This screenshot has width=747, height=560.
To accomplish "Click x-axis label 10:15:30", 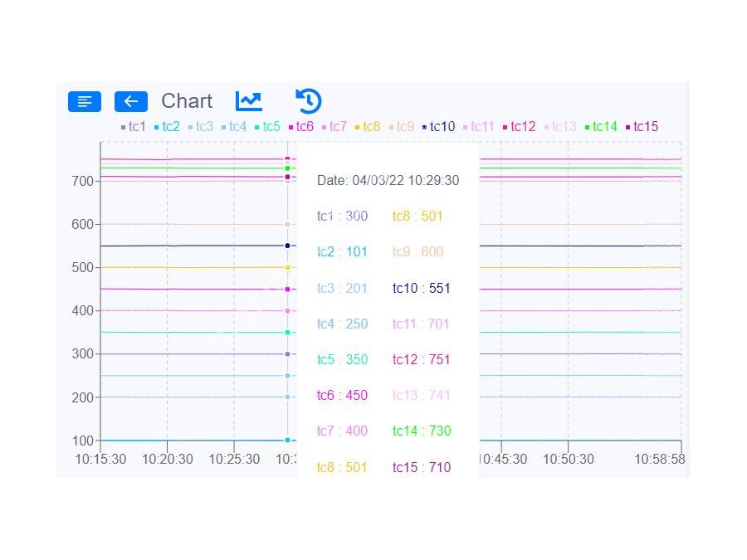I will pyautogui.click(x=100, y=459).
